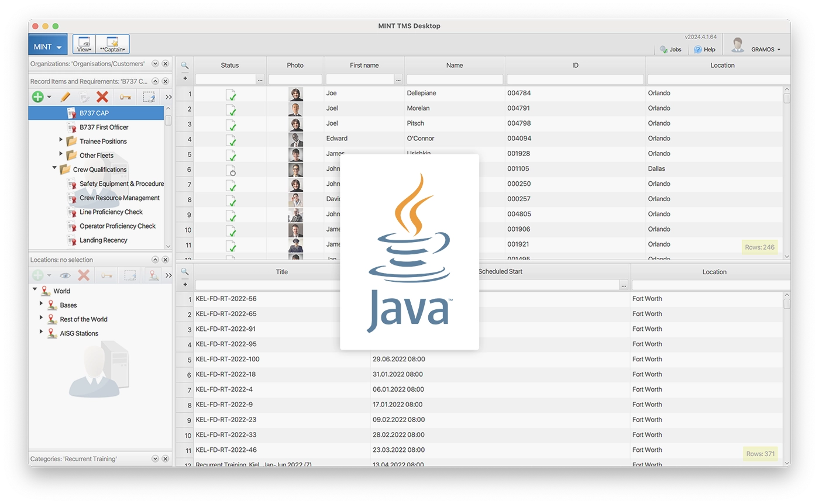
Task: Click the plus filter icon of training table
Action: tap(185, 285)
